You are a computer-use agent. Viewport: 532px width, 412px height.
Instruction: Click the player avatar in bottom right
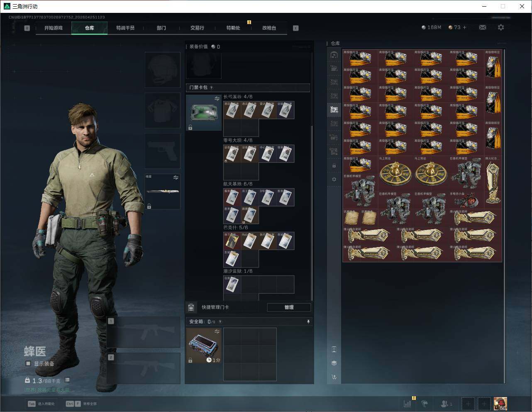(x=500, y=403)
